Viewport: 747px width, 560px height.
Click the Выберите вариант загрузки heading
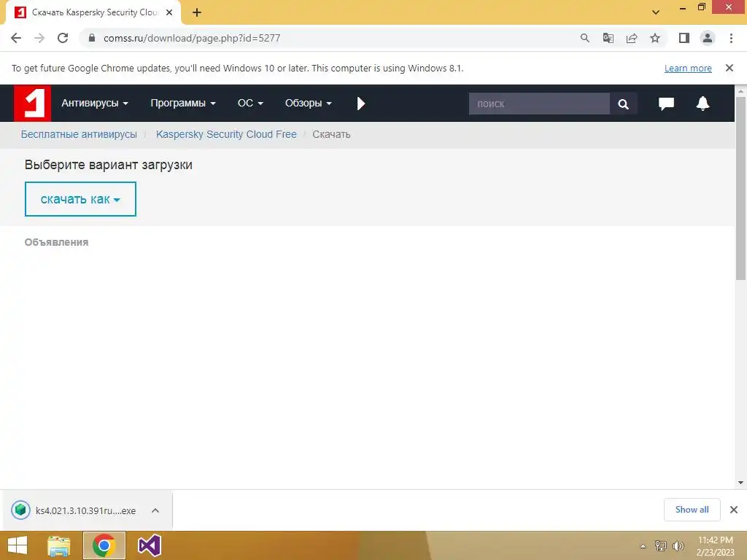click(109, 165)
